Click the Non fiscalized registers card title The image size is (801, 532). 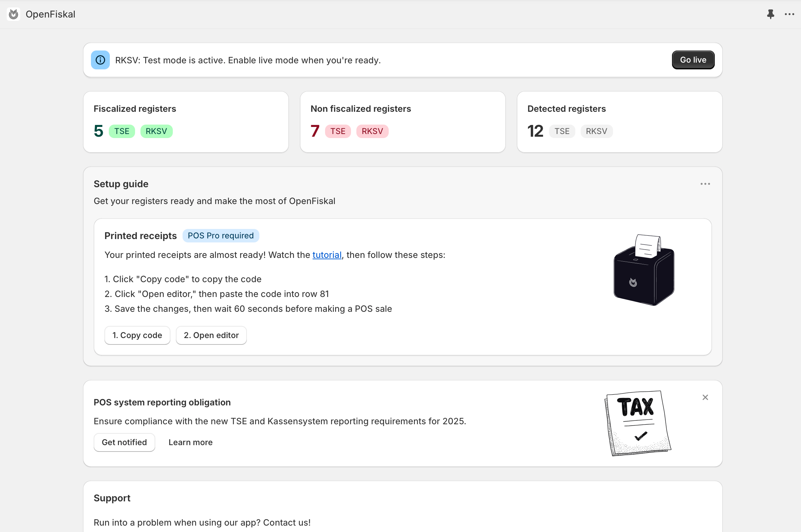(x=360, y=108)
